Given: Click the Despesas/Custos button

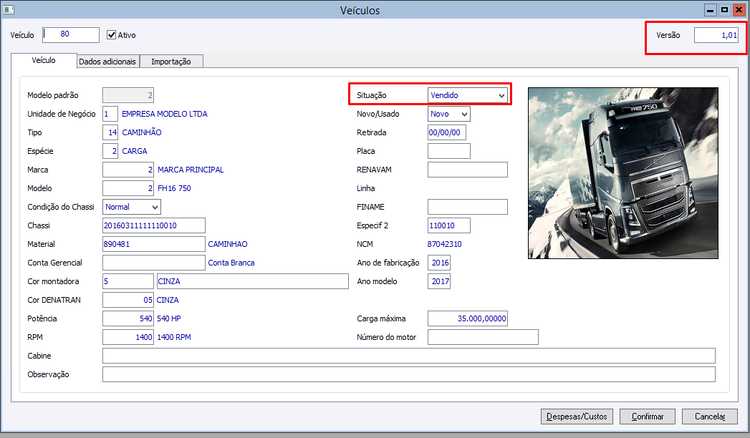Looking at the screenshot, I should (x=577, y=416).
